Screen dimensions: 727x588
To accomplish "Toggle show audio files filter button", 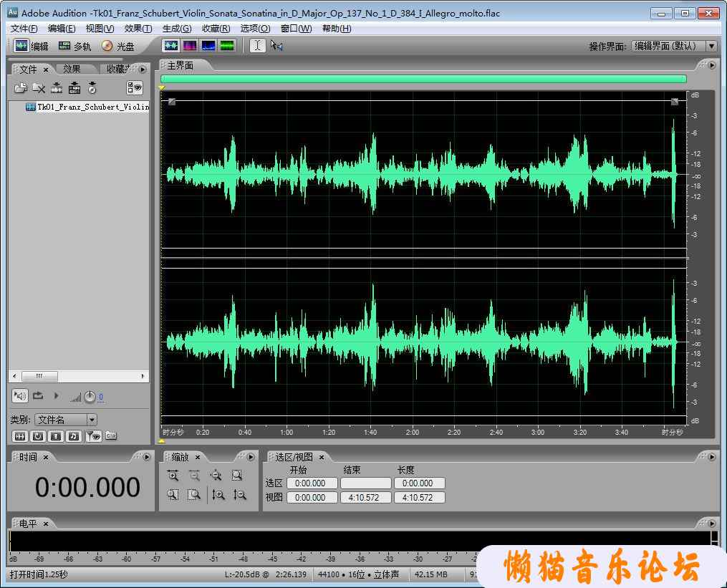I will (x=19, y=436).
